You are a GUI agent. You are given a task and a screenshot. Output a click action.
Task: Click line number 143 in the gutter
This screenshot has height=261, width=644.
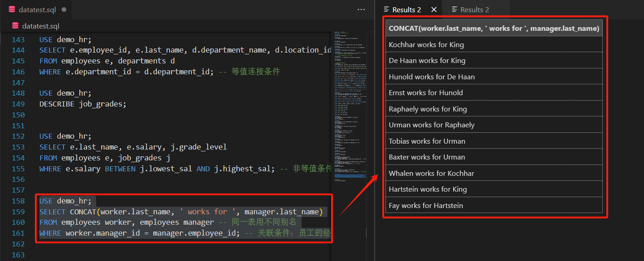coord(18,39)
